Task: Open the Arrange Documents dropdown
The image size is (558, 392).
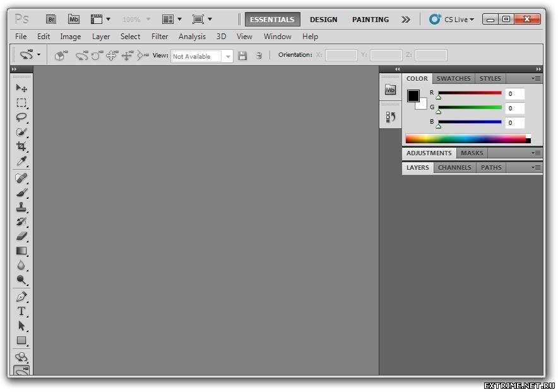Action: [x=172, y=20]
